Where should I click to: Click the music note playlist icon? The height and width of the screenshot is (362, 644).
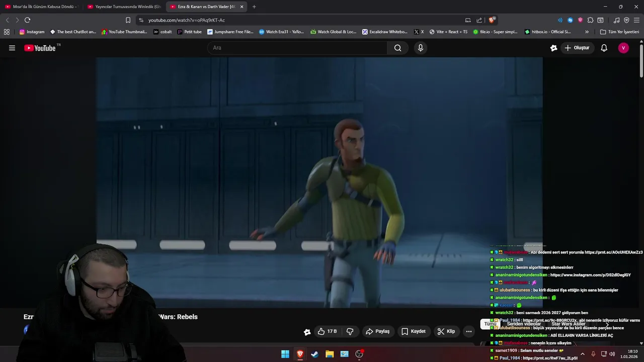[x=617, y=20]
